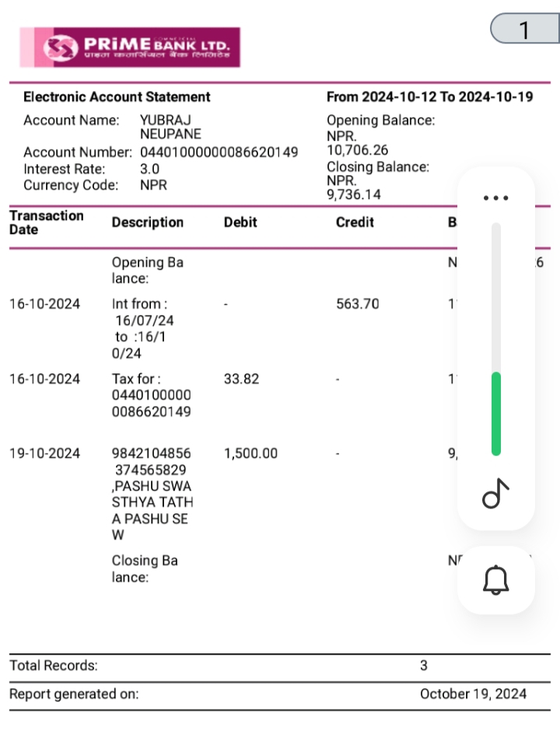Image resolution: width=560 pixels, height=731 pixels.
Task: Select the 33.82 tax debit amount
Action: coord(241,379)
